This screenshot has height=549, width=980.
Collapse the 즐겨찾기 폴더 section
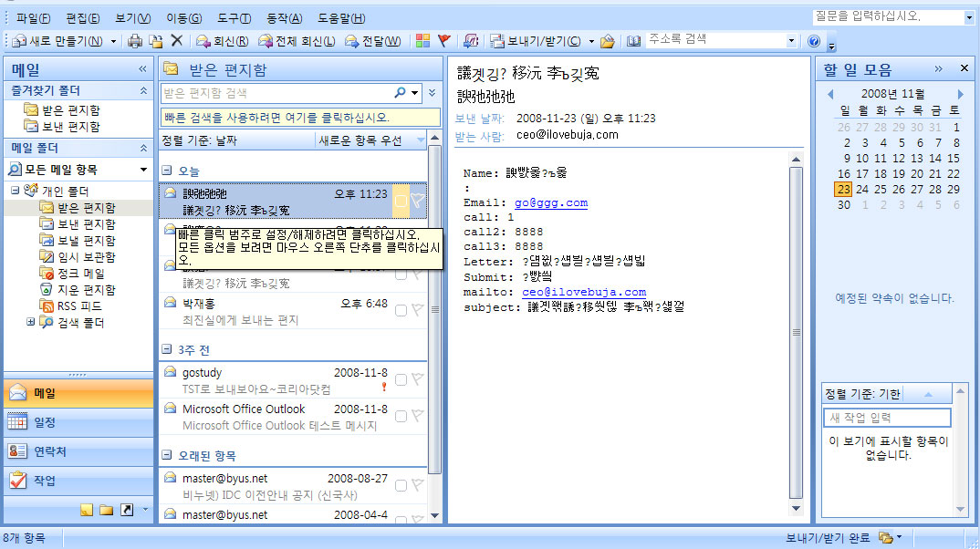[x=143, y=90]
